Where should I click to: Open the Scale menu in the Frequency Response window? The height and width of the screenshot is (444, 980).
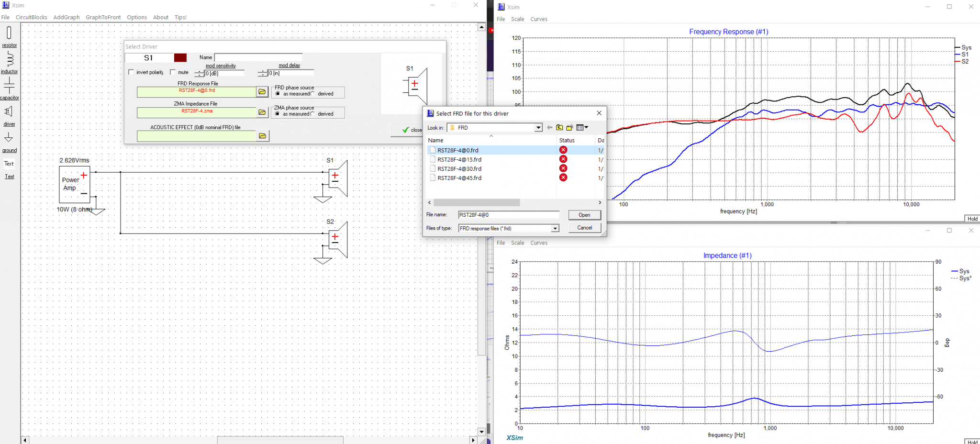coord(518,19)
